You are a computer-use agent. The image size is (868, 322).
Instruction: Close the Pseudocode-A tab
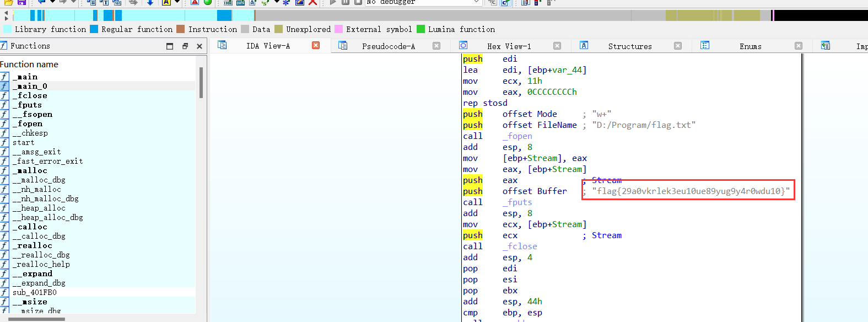pos(436,46)
